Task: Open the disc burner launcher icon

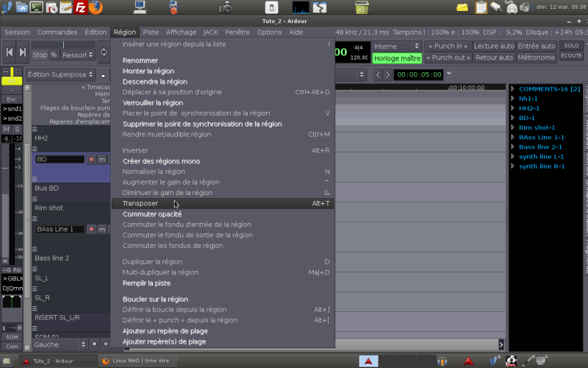Action: point(51,7)
